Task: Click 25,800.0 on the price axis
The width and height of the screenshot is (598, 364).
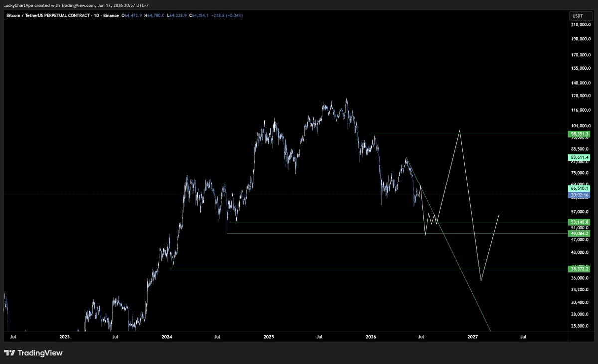Action: pos(580,326)
